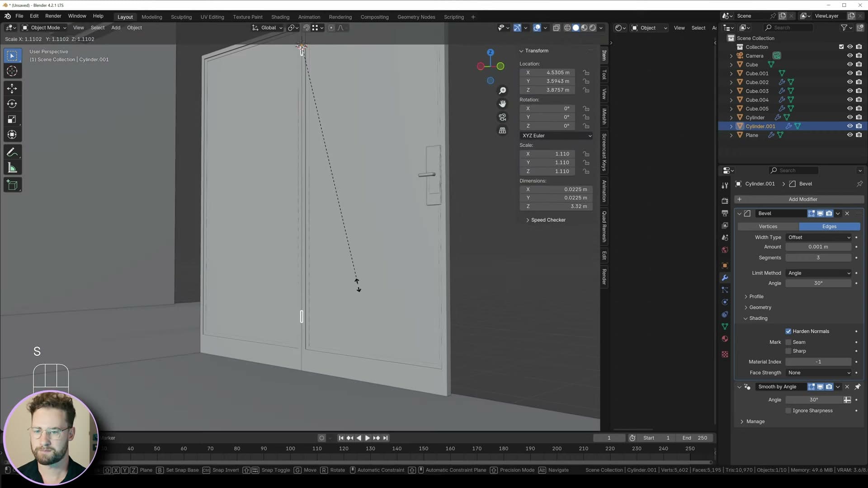Remove the Bevel modifier with X
The image size is (868, 488).
847,213
